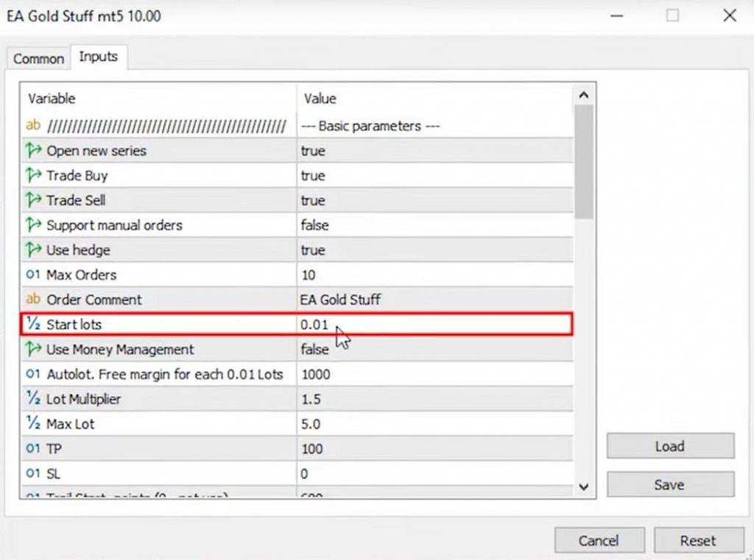Click the integer icon beside TP
The height and width of the screenshot is (560, 754).
click(x=33, y=449)
